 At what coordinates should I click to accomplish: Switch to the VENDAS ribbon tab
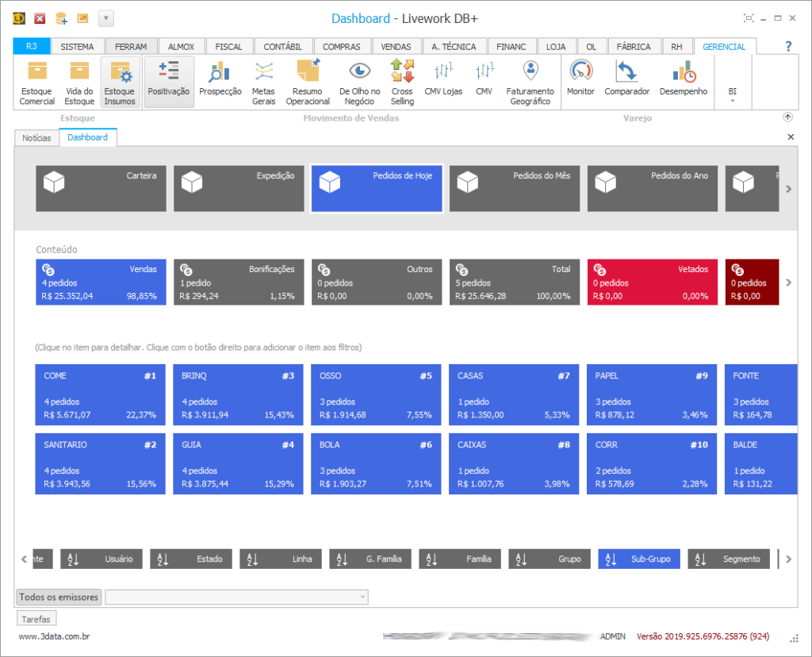[396, 47]
